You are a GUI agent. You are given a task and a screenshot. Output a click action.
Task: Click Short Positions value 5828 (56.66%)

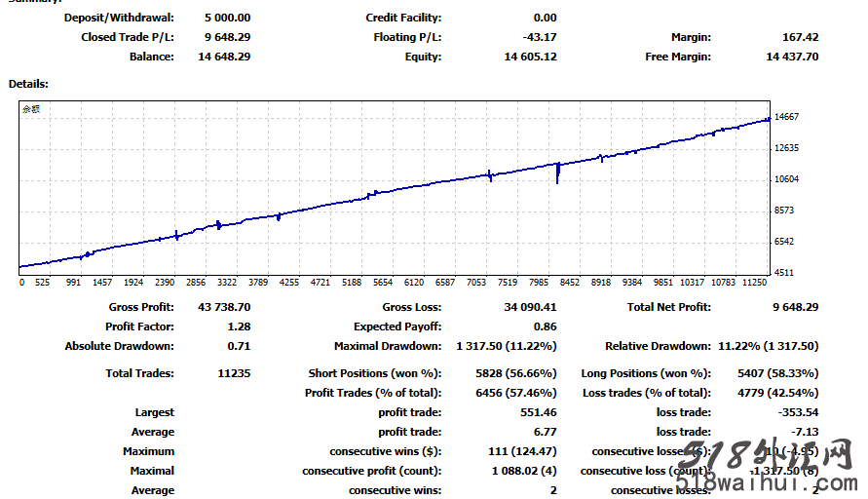516,373
